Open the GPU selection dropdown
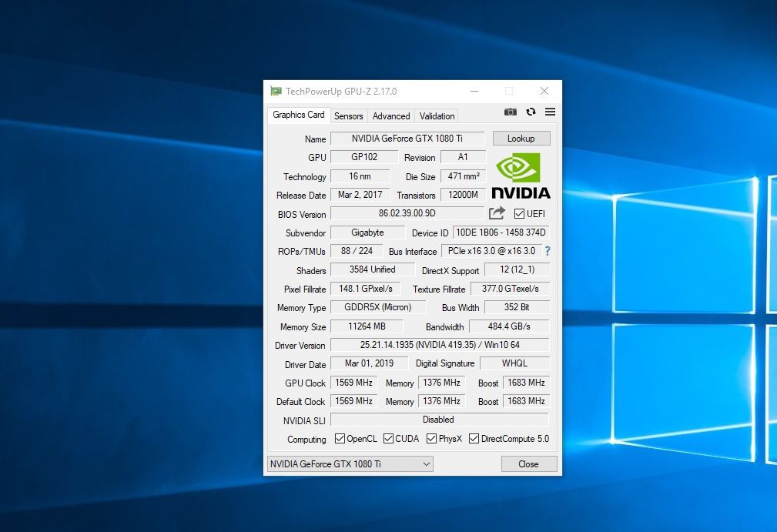 point(350,464)
